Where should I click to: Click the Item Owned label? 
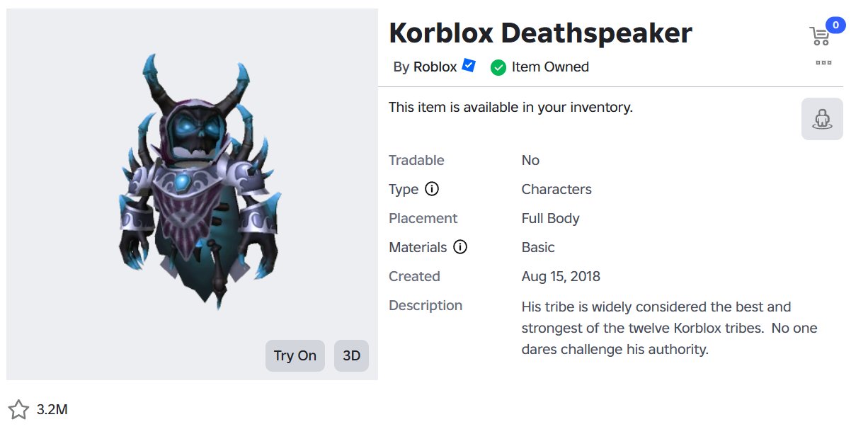tap(550, 67)
